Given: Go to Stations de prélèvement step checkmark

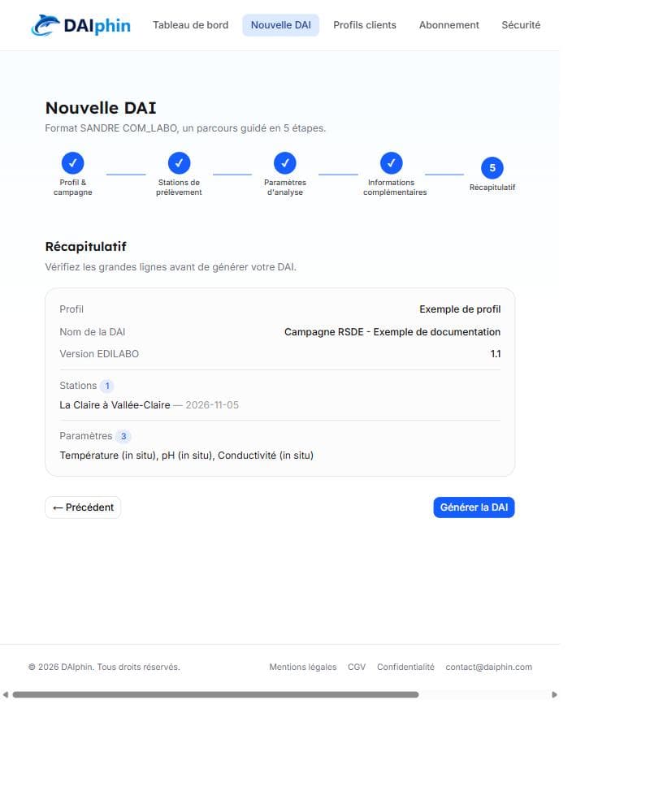Looking at the screenshot, I should tap(179, 163).
